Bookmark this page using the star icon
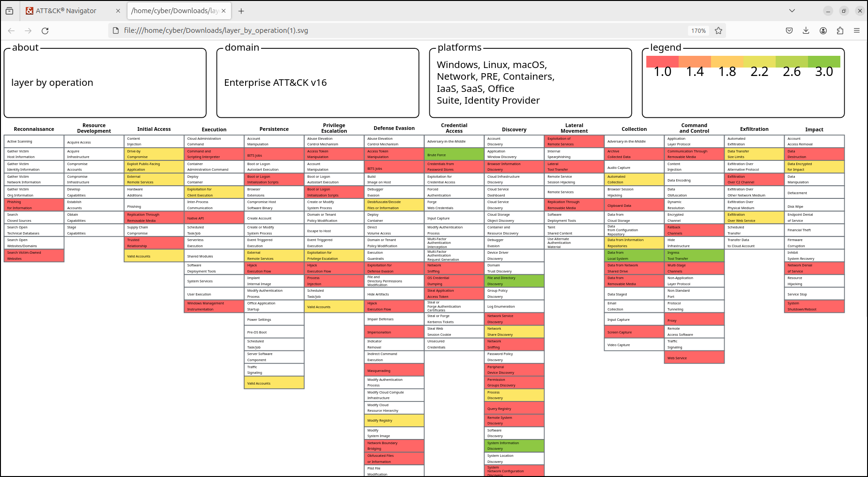The height and width of the screenshot is (477, 868). pos(718,30)
